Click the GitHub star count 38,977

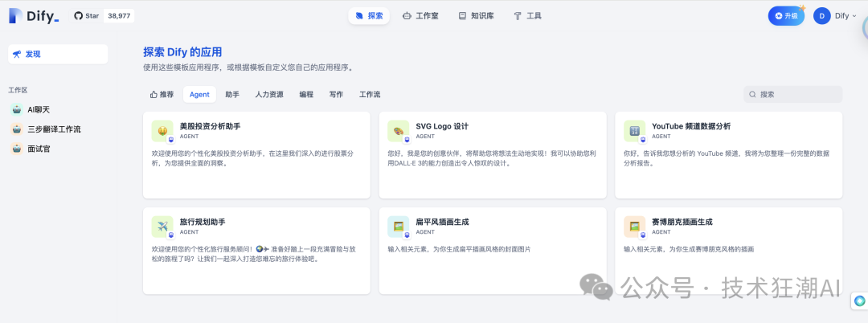point(119,16)
